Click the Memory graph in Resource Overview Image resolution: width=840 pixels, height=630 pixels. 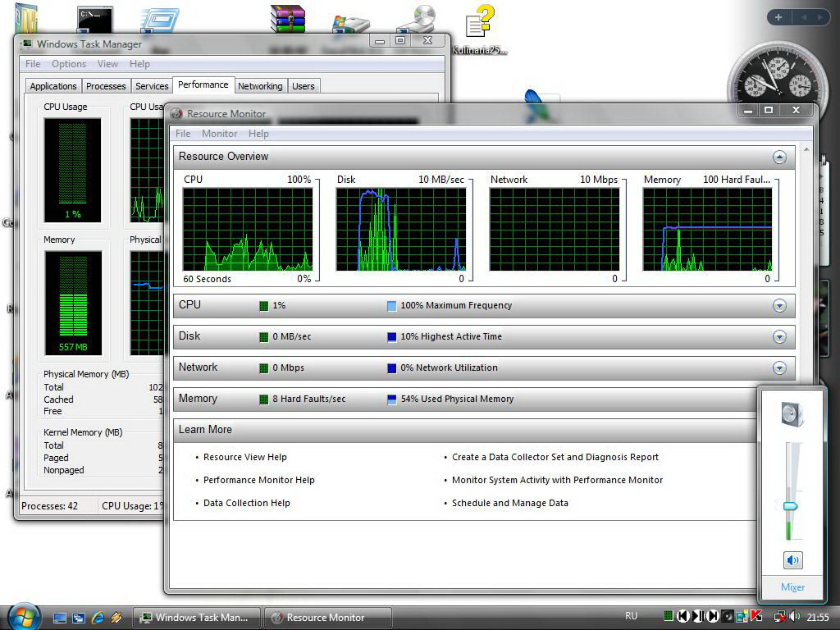point(707,230)
